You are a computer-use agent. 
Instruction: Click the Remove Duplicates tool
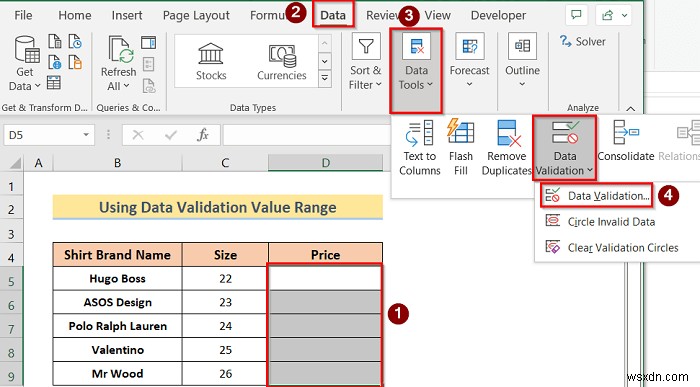(x=507, y=148)
